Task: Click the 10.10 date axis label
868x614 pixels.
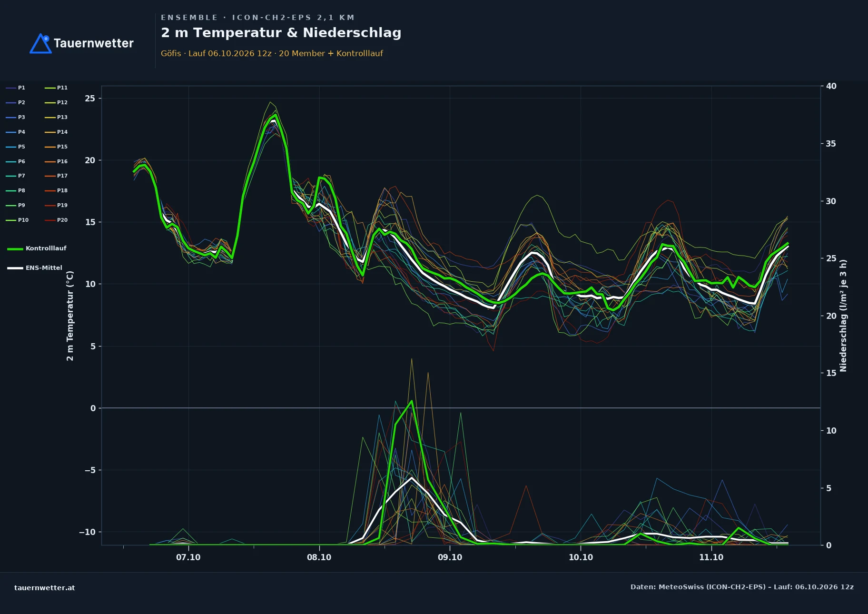Action: coord(581,557)
